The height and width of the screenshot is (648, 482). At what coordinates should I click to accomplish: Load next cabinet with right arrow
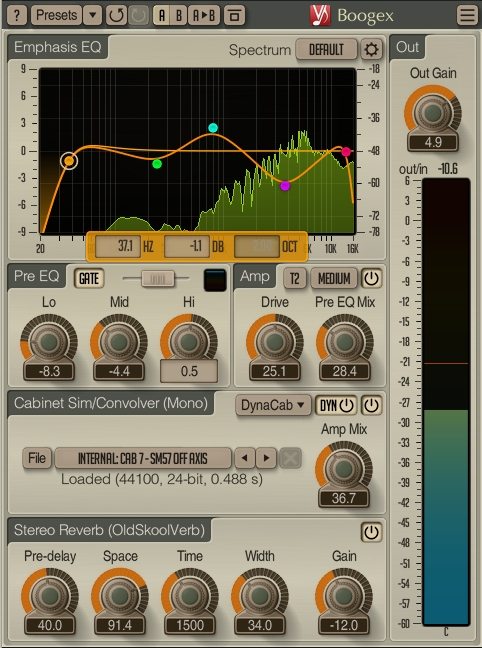[266, 458]
